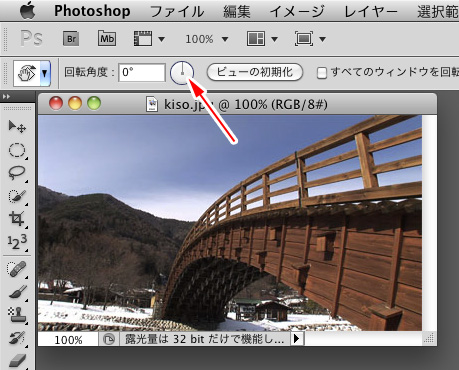Viewport: 459px width, 370px height.
Task: Select the Move tool
Action: [x=17, y=127]
